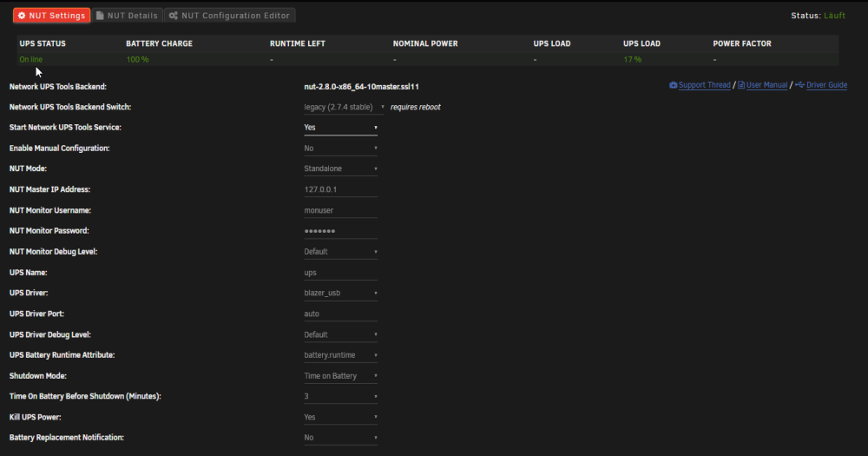Screen dimensions: 868x456
Task: Click the 'Kill UPS Power:' label
Action: tap(36, 417)
